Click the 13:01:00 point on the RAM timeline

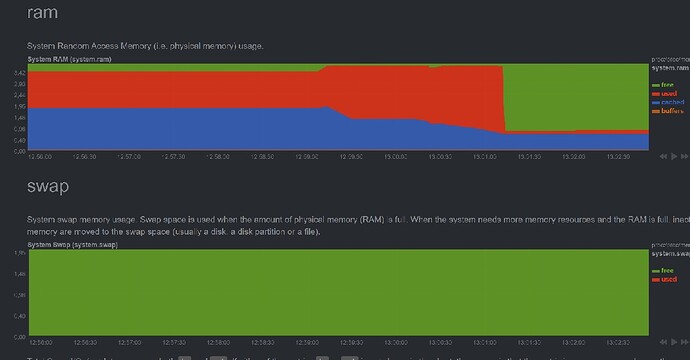click(484, 157)
